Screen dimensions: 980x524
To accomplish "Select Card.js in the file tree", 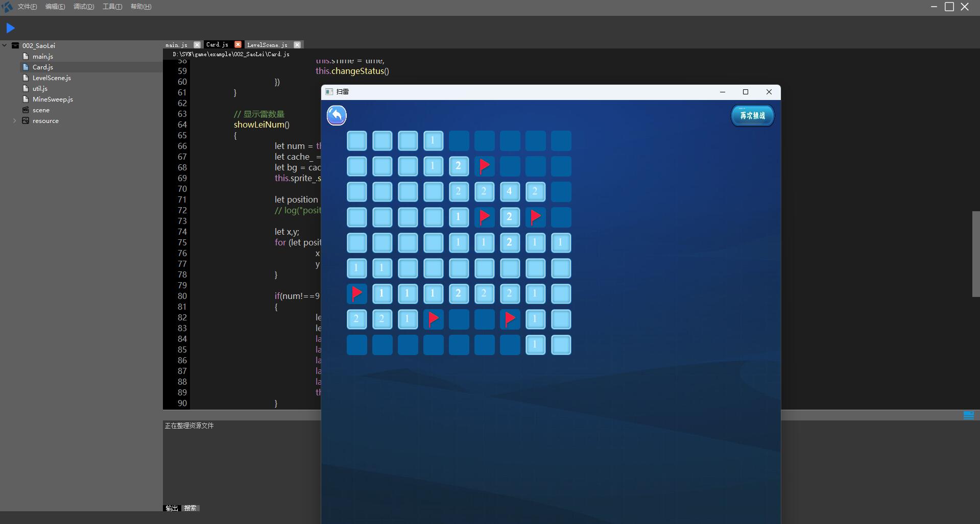I will pos(42,67).
